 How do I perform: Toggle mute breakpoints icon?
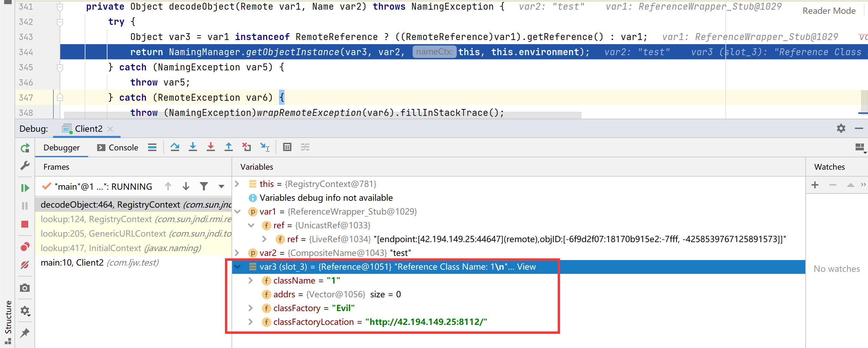point(25,265)
